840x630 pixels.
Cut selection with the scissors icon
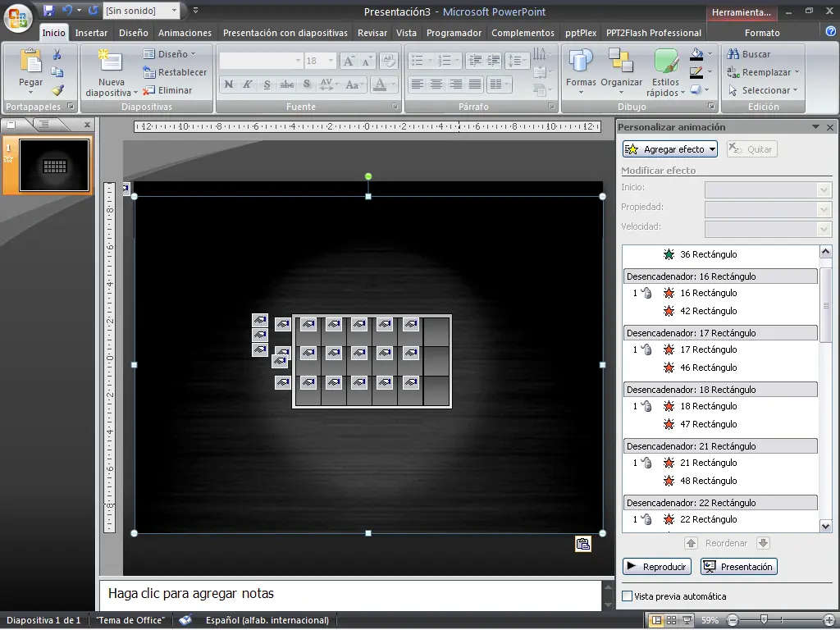coord(57,54)
